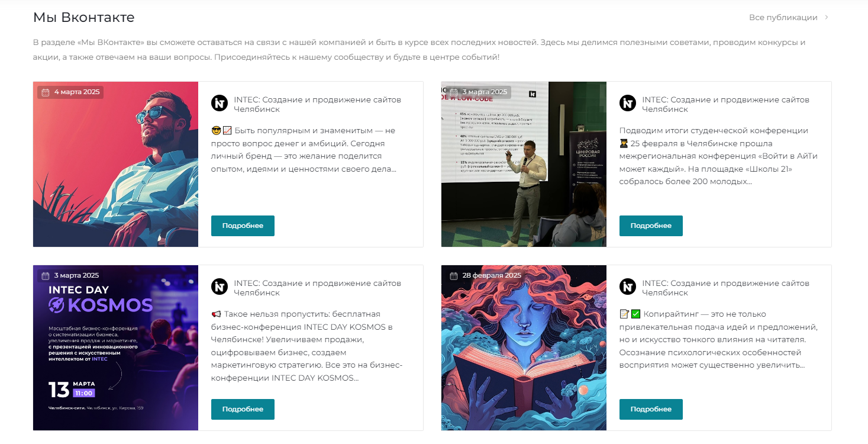868x444 pixels.
Task: Open the speaker with microphone photo
Action: point(524,164)
